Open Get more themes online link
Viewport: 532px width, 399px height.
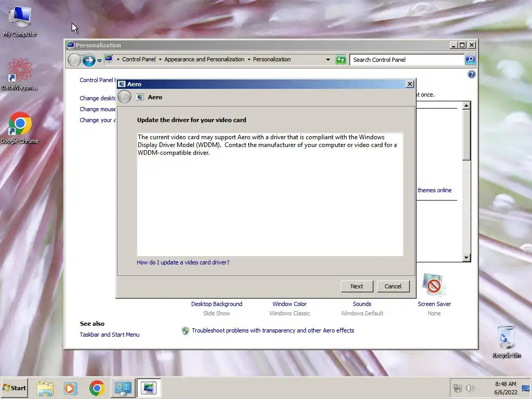click(x=434, y=190)
